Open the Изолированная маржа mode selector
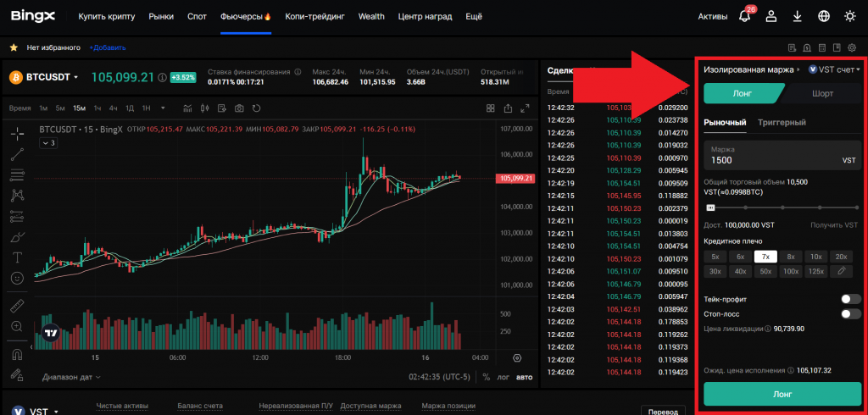This screenshot has height=415, width=868. pos(752,69)
